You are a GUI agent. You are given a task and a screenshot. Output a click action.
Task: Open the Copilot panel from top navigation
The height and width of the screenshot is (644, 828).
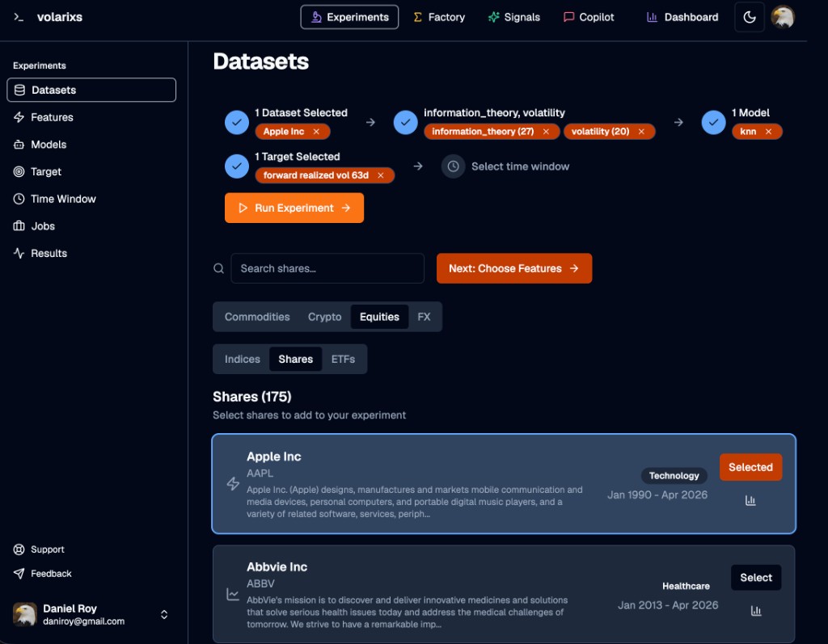[589, 17]
